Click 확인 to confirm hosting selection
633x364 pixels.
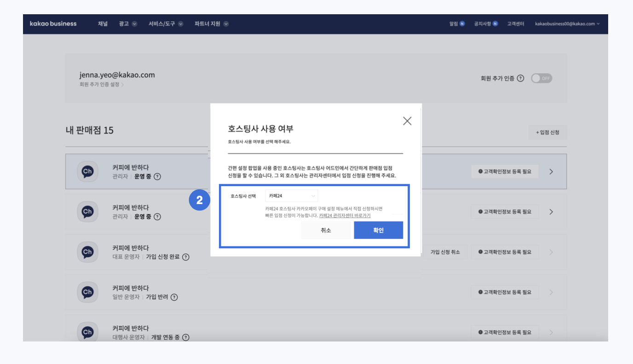(x=378, y=230)
